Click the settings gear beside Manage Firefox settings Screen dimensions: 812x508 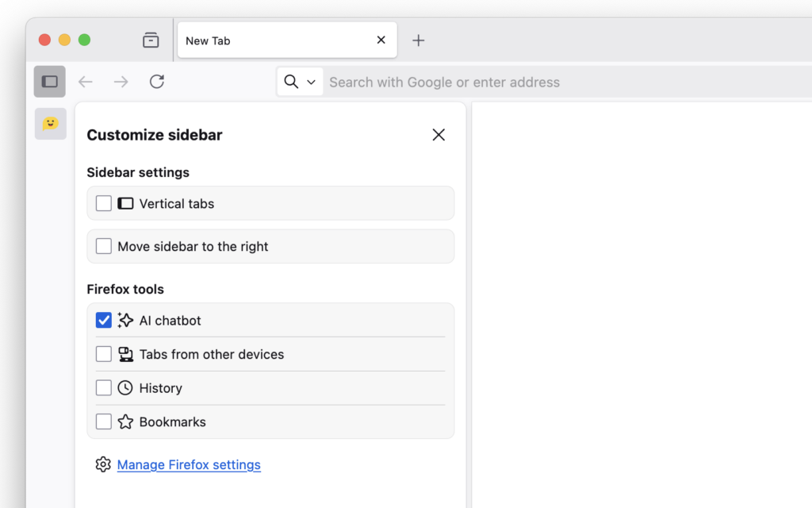[103, 464]
